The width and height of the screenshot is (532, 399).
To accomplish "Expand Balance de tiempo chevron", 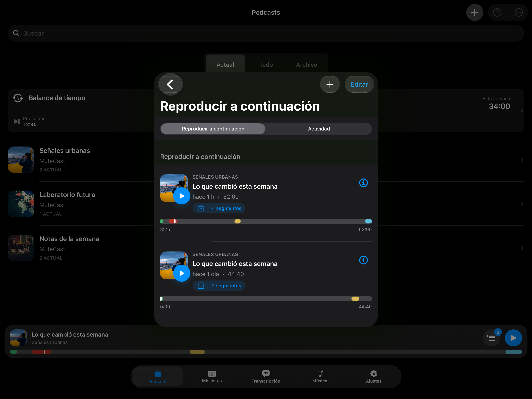I will tap(522, 111).
